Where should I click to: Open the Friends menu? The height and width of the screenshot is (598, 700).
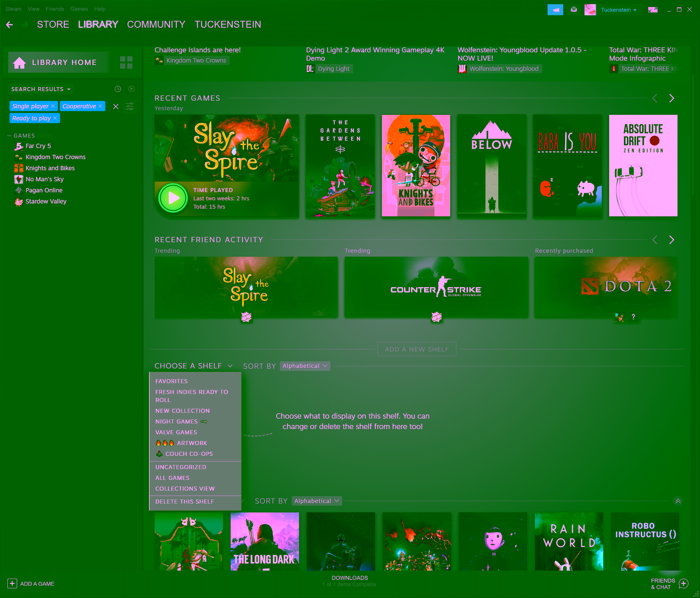click(x=55, y=9)
